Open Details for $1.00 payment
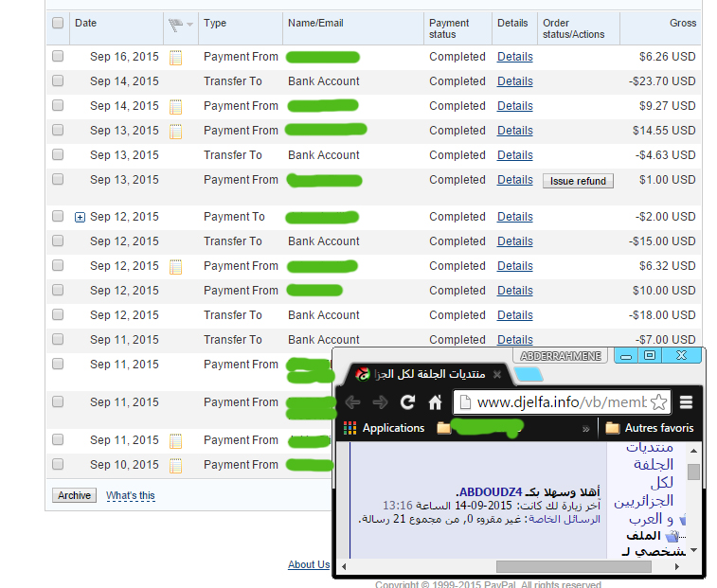Image resolution: width=717 pixels, height=588 pixels. click(515, 180)
